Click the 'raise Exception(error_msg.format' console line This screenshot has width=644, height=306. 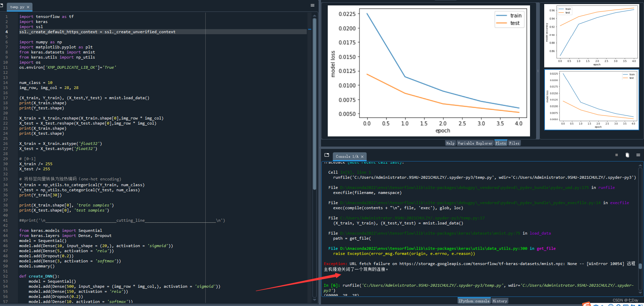404,254
